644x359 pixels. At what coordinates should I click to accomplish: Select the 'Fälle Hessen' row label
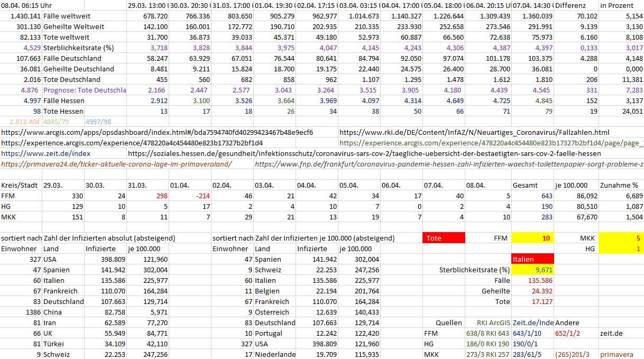pos(64,100)
